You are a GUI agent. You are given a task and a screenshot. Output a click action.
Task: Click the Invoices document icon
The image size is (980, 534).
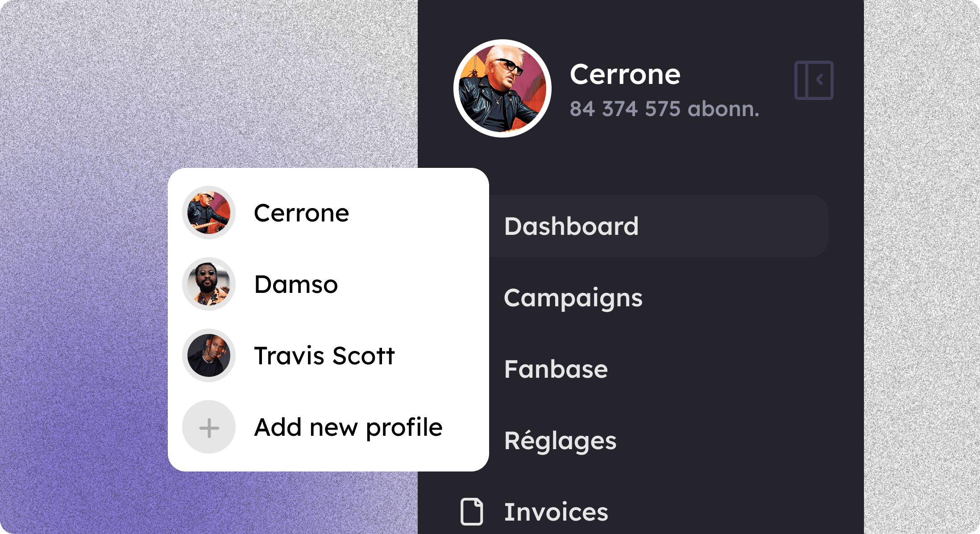[x=472, y=512]
